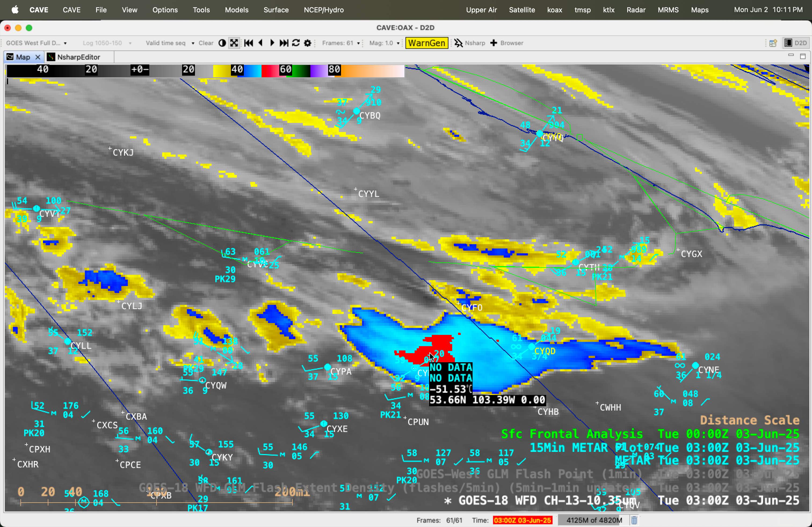Viewport: 812px width, 527px height.
Task: Click the 4125M of 4820M memory indicator
Action: pyautogui.click(x=594, y=520)
